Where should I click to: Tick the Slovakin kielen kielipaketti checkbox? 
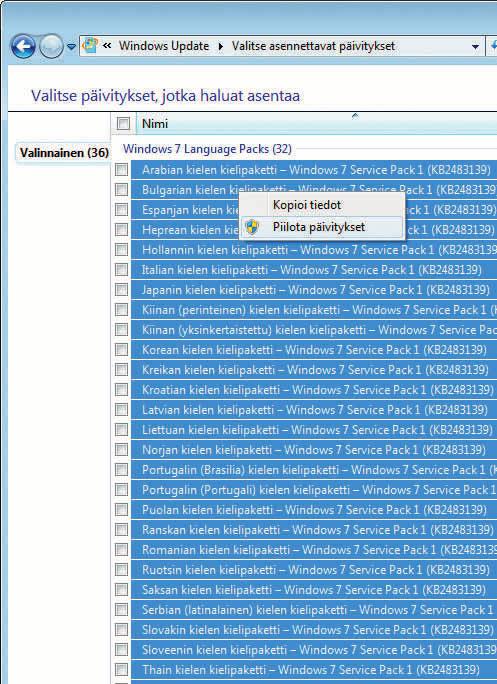(121, 630)
